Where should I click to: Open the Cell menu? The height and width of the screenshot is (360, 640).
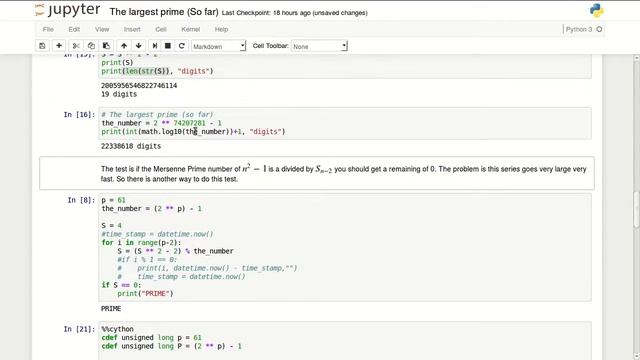coord(161,29)
